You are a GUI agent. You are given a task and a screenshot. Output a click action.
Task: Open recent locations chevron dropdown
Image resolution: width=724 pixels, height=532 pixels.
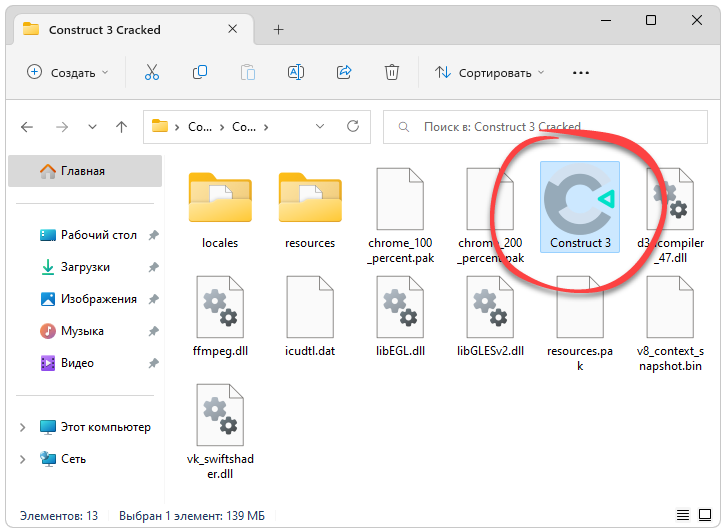92,127
